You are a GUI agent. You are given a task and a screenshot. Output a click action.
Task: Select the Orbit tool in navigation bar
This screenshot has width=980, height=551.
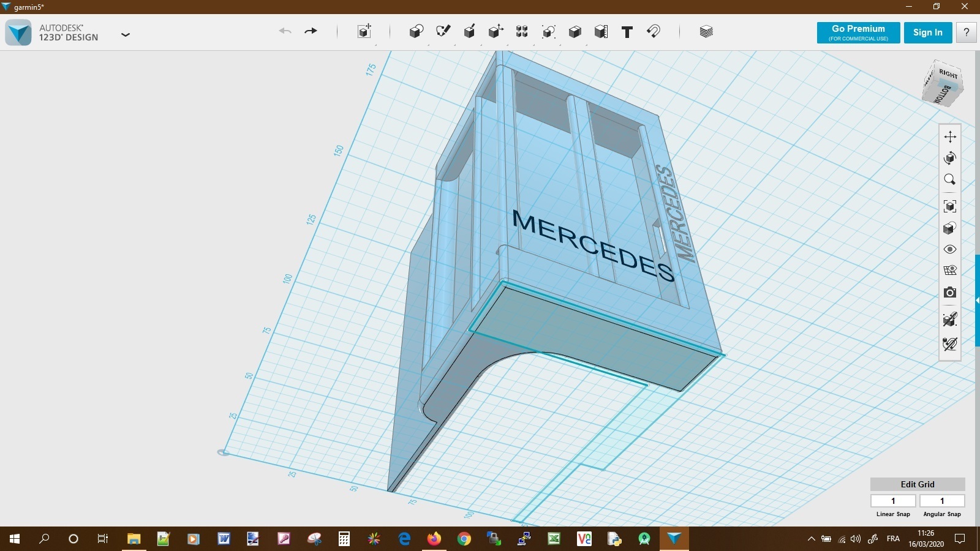click(x=950, y=158)
